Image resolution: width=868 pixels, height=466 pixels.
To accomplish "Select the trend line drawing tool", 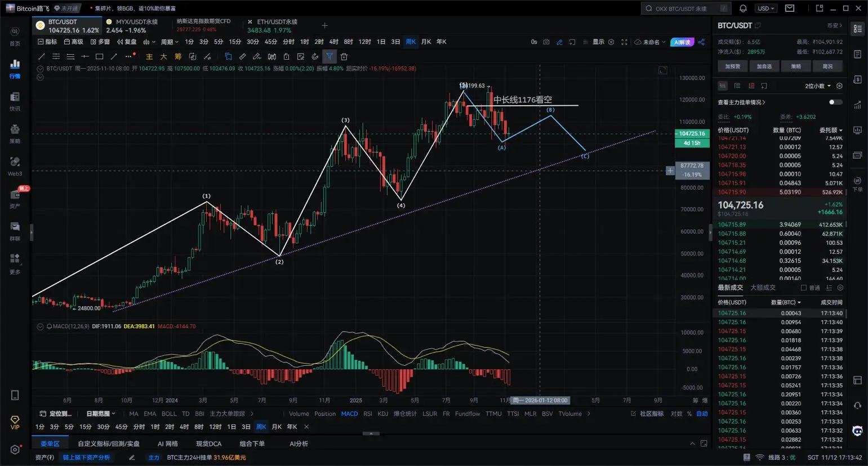I will (41, 56).
